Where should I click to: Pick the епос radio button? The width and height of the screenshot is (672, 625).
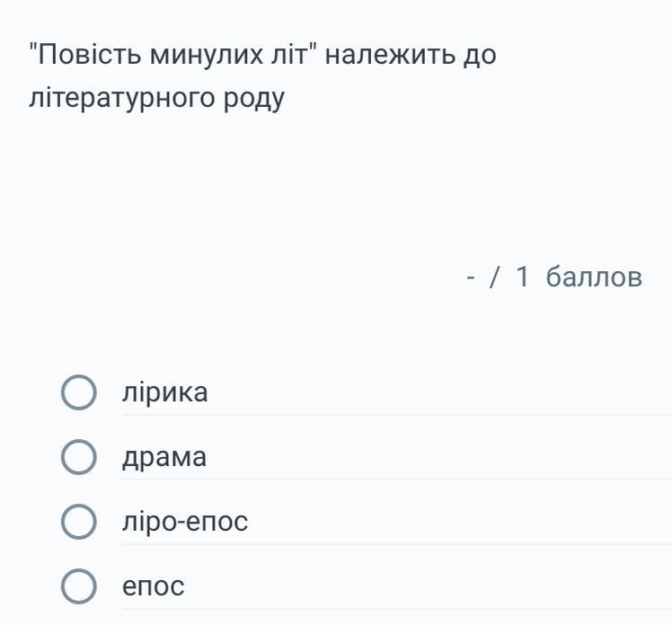(x=78, y=586)
